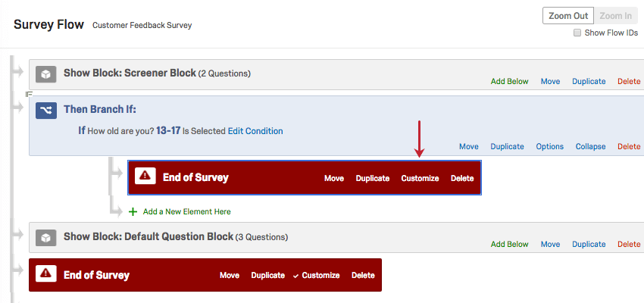Click the Screener Block cube icon
Image resolution: width=644 pixels, height=303 pixels.
click(46, 74)
